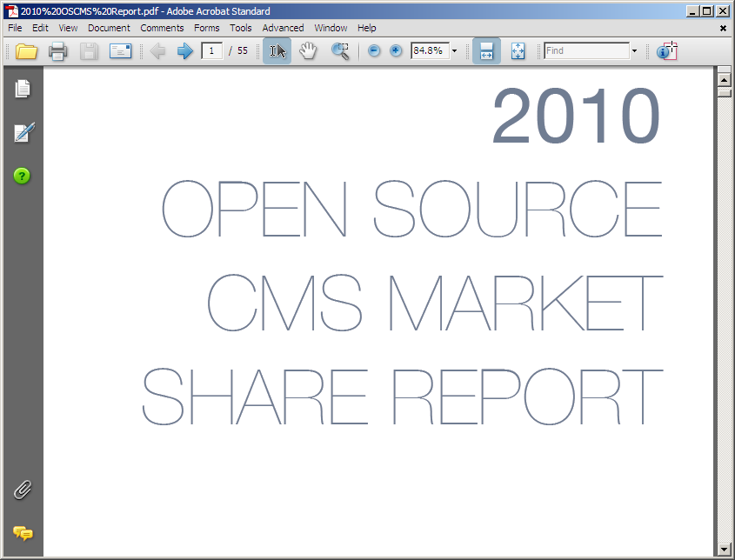Open the Signatures panel in sidebar
The width and height of the screenshot is (735, 560).
pos(23,133)
